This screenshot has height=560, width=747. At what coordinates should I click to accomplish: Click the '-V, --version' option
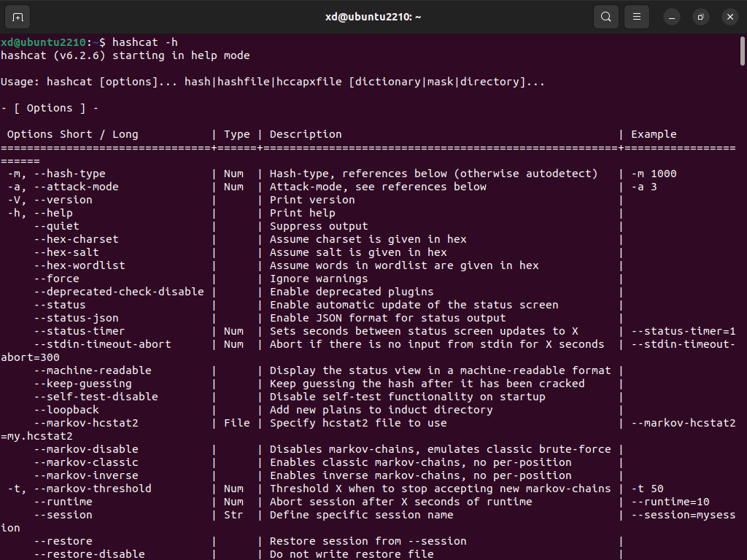click(x=50, y=200)
